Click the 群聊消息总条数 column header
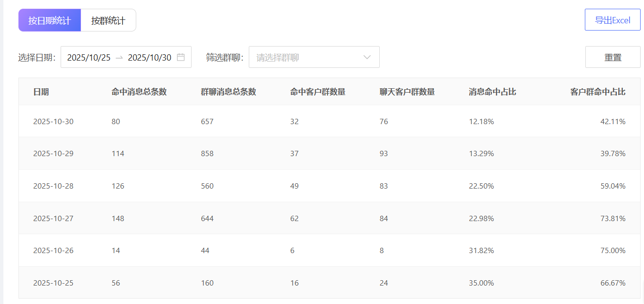Screen dimensions: 644x304 (x=228, y=92)
